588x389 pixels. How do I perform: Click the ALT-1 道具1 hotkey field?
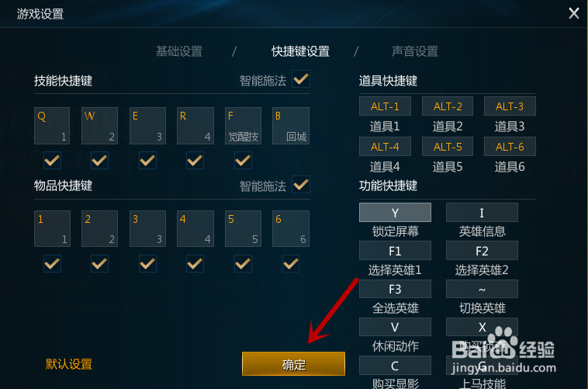(385, 106)
